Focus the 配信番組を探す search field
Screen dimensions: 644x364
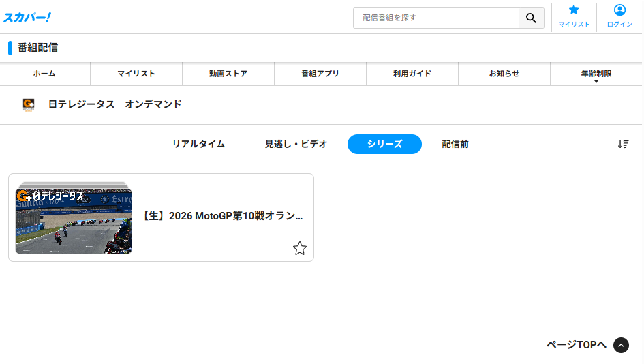tap(436, 18)
